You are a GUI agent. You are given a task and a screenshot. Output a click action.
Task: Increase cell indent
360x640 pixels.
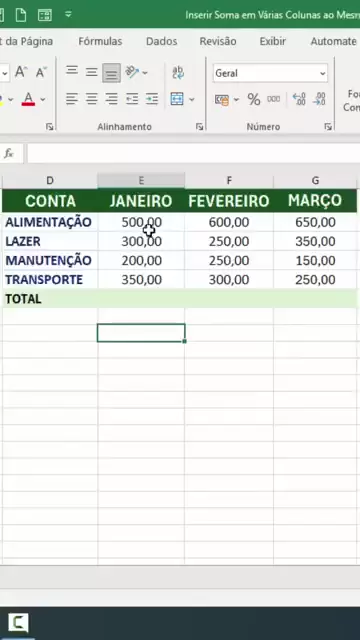pyautogui.click(x=152, y=99)
